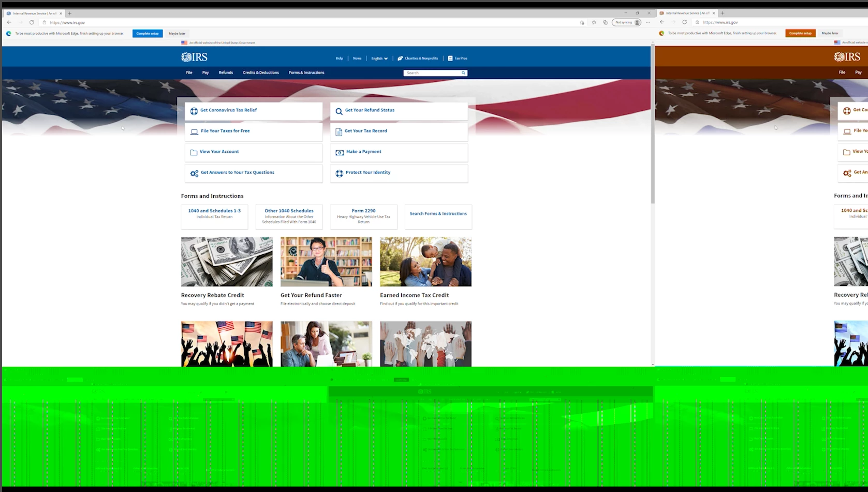The image size is (868, 492).
Task: Click the couple at laptop thumbnail
Action: (x=326, y=344)
